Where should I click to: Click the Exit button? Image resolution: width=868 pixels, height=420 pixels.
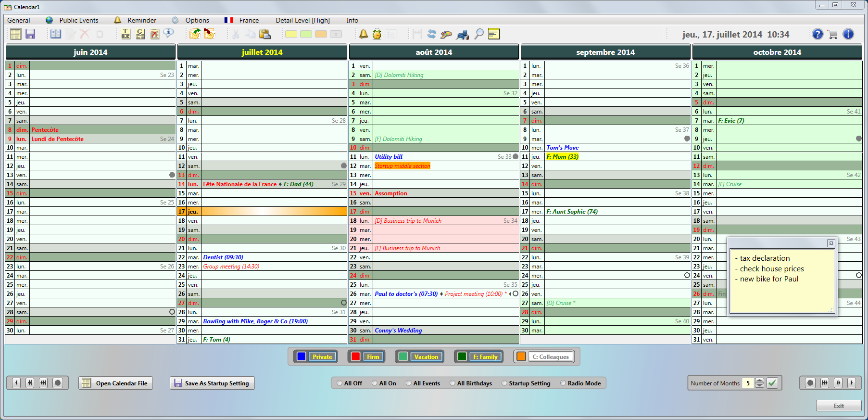click(x=839, y=406)
